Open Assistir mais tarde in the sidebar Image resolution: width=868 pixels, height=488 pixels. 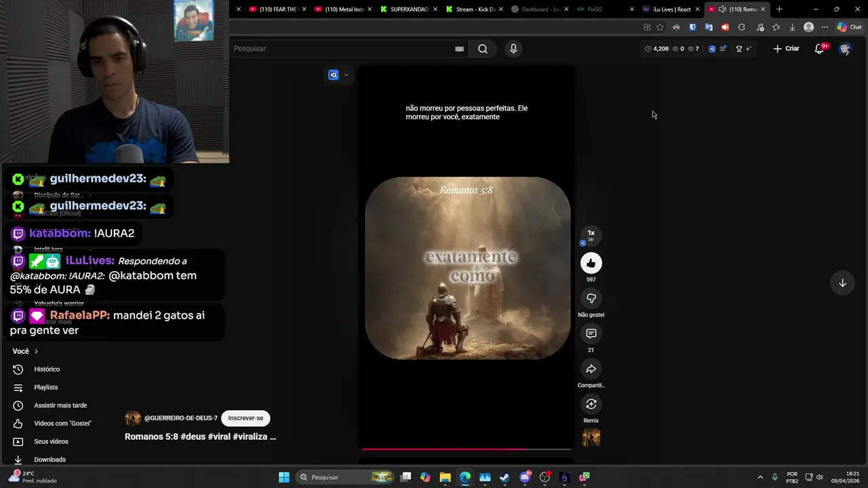pos(60,405)
